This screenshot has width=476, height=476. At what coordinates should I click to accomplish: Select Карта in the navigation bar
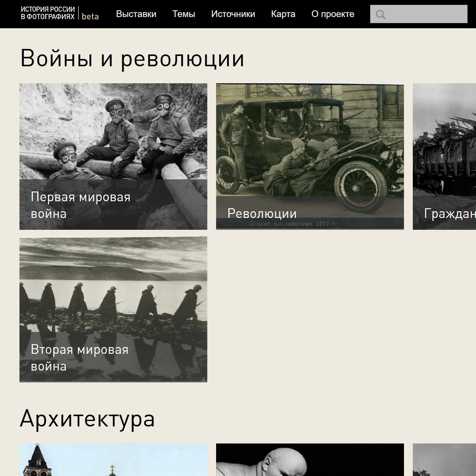click(x=283, y=14)
